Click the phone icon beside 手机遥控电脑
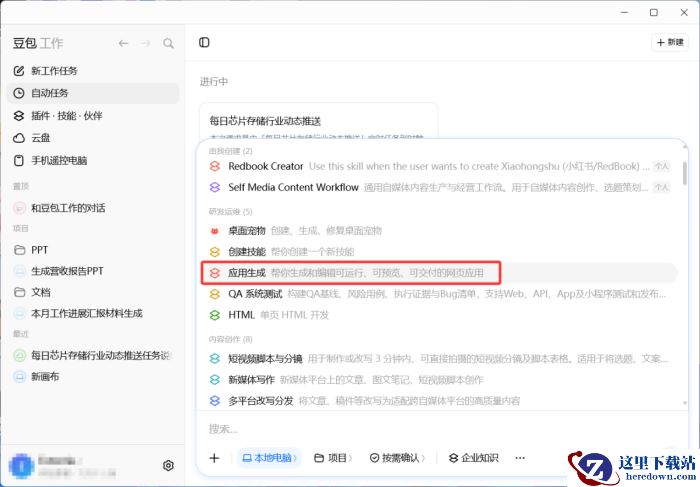This screenshot has height=487, width=700. pos(19,160)
